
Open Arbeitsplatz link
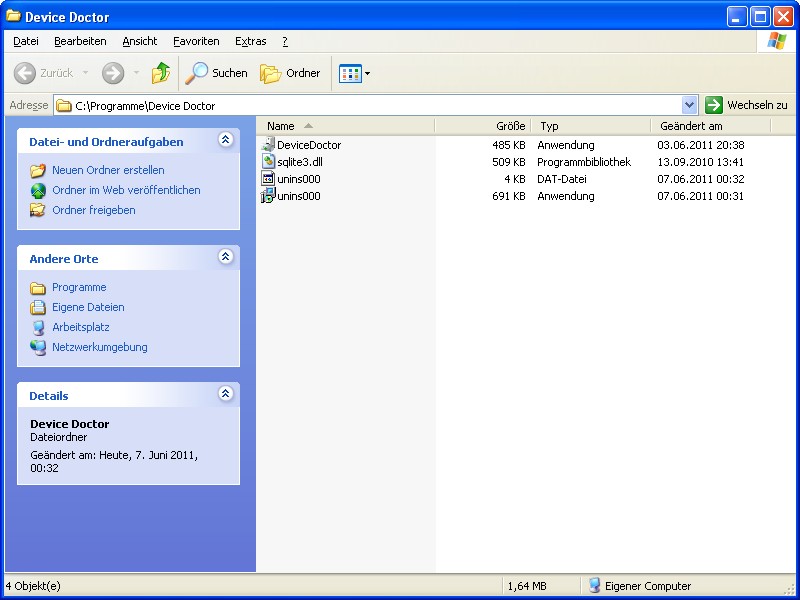click(x=81, y=327)
